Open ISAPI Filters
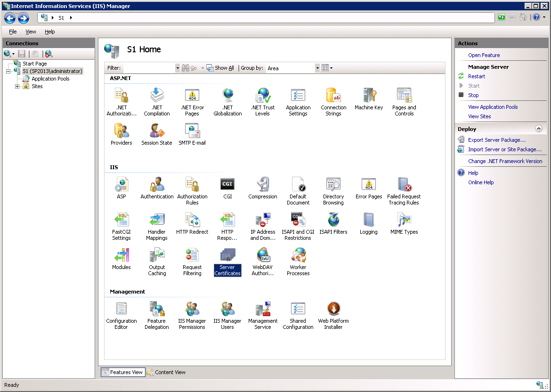 point(333,222)
